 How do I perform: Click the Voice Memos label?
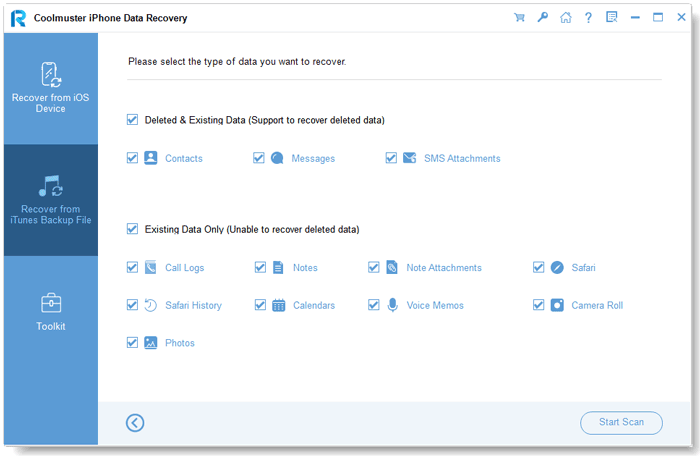(435, 305)
